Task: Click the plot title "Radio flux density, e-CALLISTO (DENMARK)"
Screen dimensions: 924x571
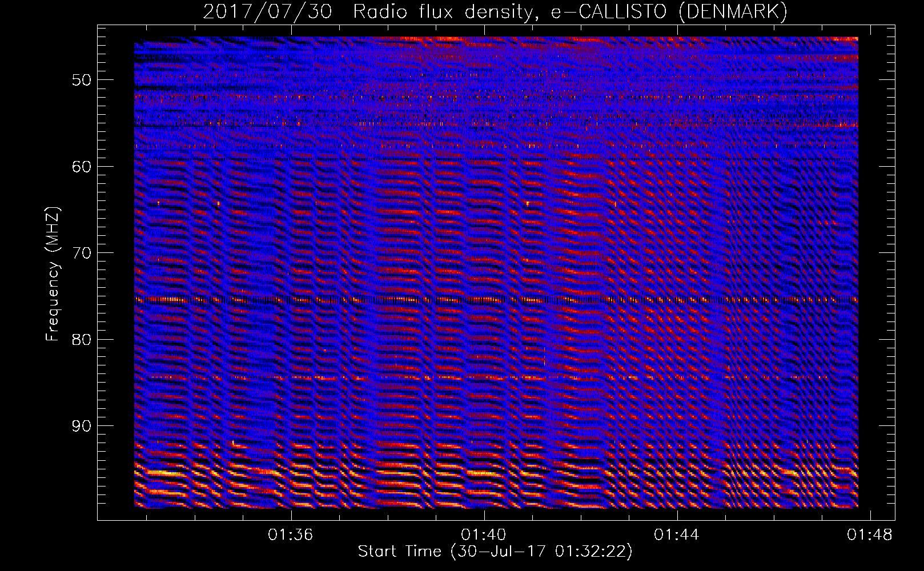Action: tap(571, 11)
